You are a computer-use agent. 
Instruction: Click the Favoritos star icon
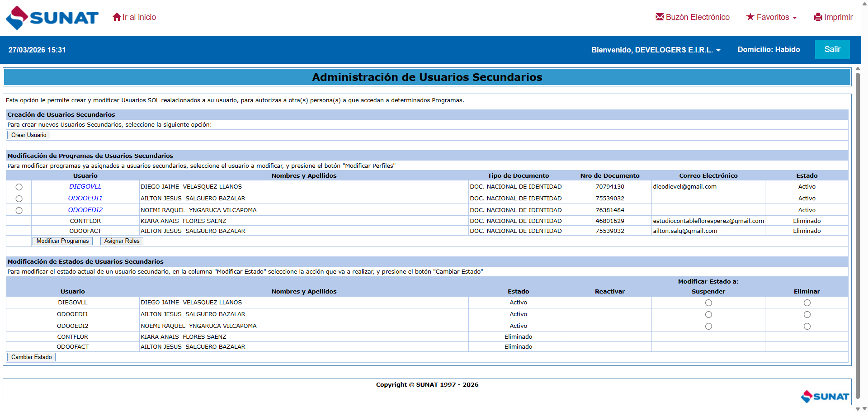click(750, 17)
